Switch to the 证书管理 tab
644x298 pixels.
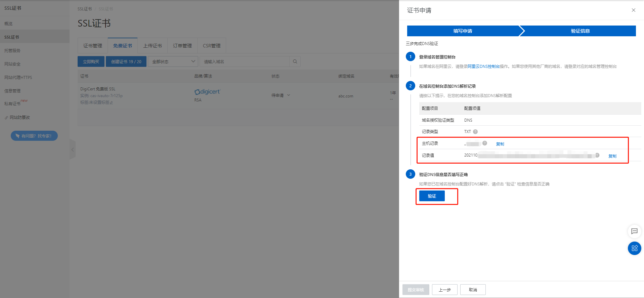click(x=92, y=46)
